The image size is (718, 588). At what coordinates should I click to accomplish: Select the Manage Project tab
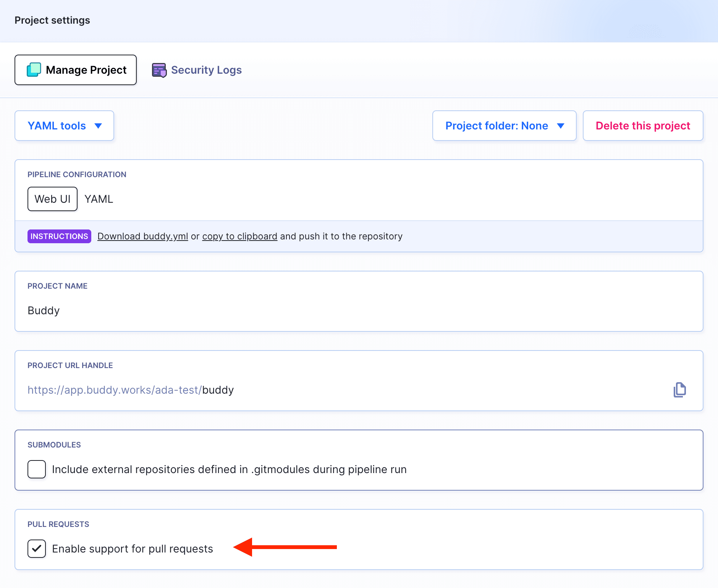click(x=75, y=69)
